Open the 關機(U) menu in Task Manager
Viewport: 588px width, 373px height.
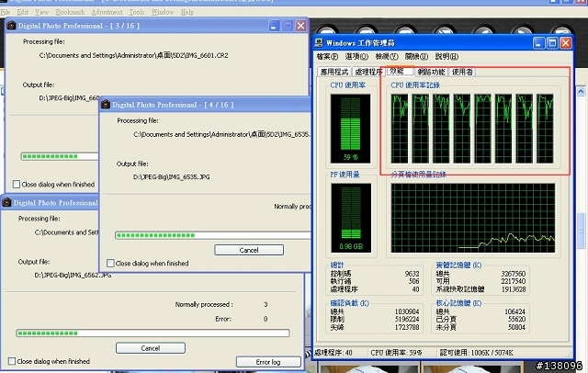coord(416,57)
